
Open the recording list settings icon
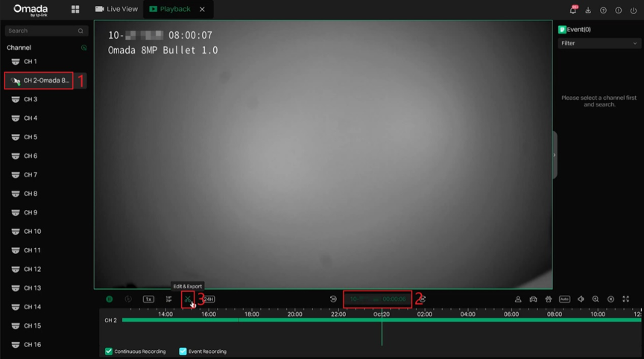pyautogui.click(x=168, y=299)
